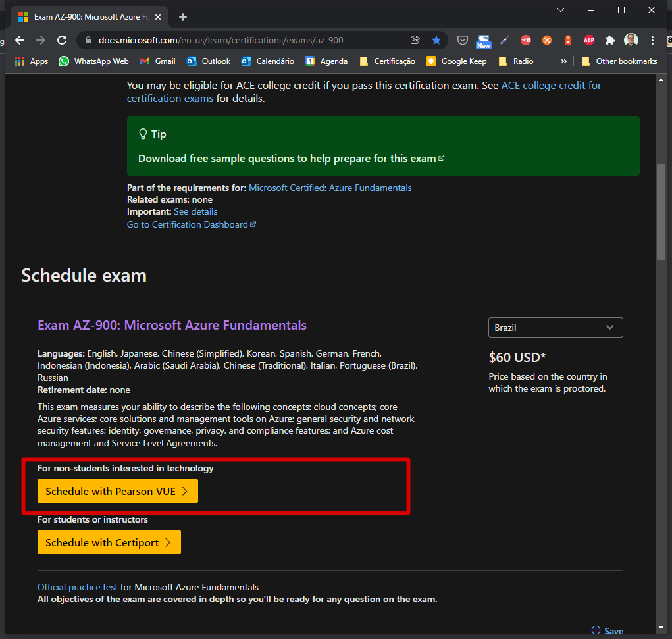Open the Outlook bookmark

(x=209, y=61)
